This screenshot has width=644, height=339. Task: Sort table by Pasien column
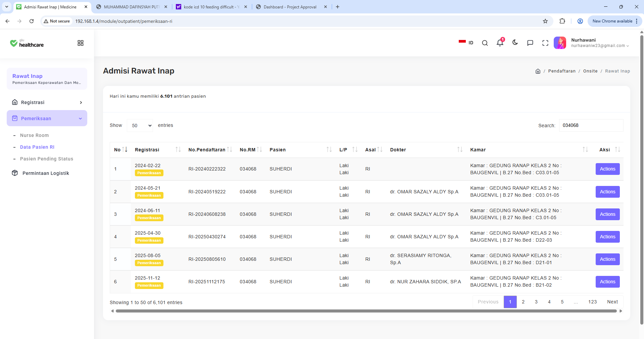301,150
